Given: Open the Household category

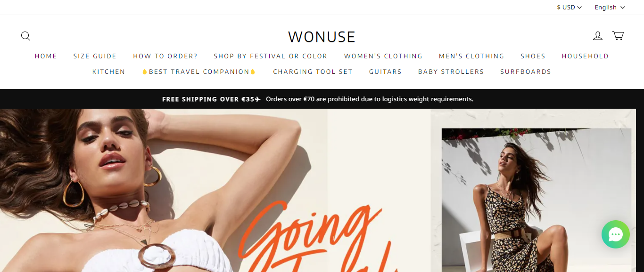Looking at the screenshot, I should (585, 56).
